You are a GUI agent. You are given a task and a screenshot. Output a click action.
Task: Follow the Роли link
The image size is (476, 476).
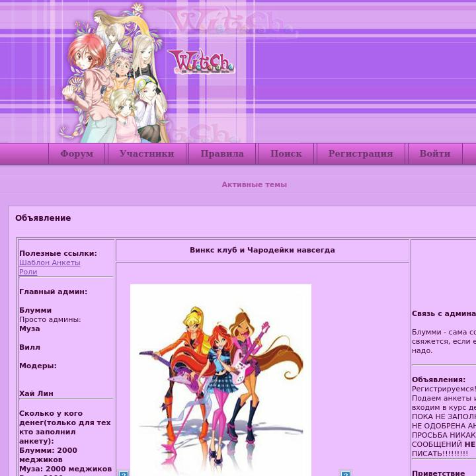[28, 272]
